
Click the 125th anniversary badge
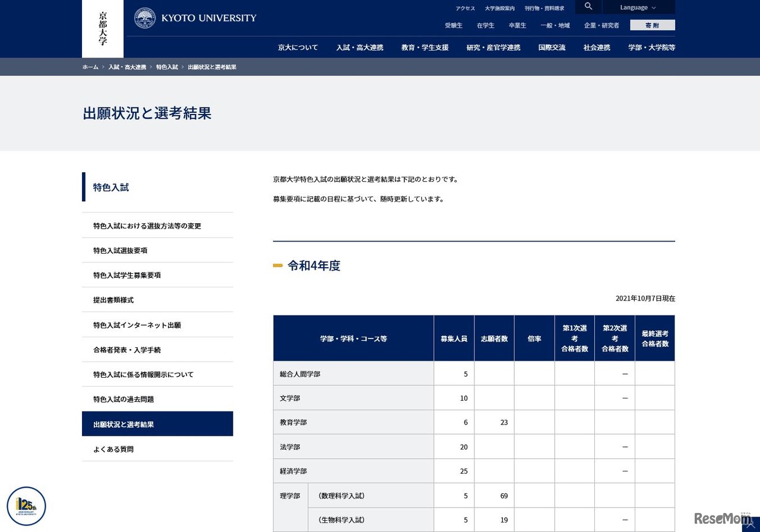coord(26,505)
